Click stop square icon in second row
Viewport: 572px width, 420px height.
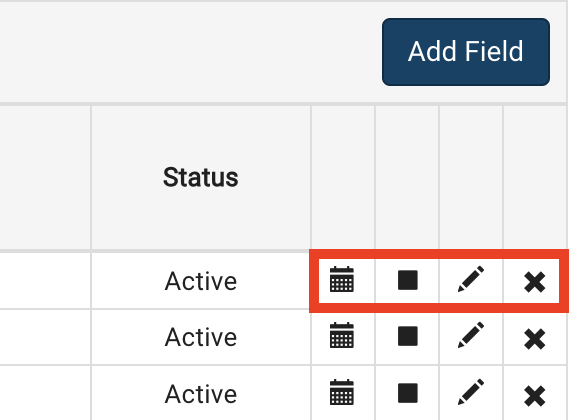coord(408,336)
